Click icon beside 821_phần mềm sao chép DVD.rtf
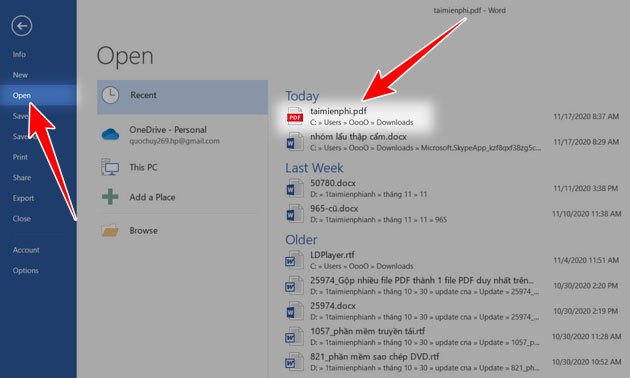This screenshot has height=378, width=630. coord(295,362)
